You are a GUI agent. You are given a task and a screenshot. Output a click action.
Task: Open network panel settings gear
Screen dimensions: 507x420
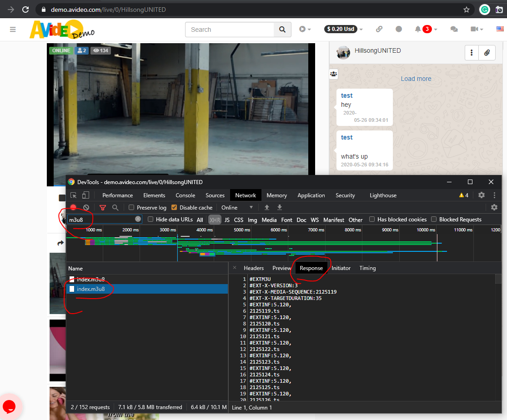click(494, 207)
